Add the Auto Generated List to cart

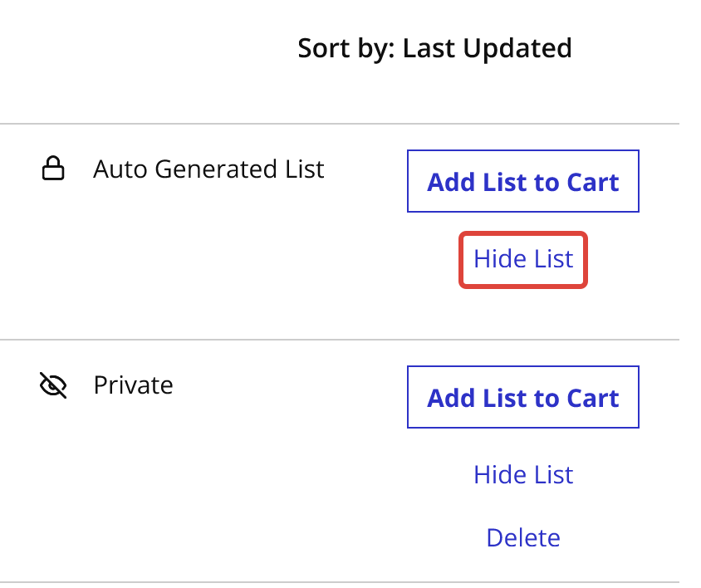[x=522, y=181]
